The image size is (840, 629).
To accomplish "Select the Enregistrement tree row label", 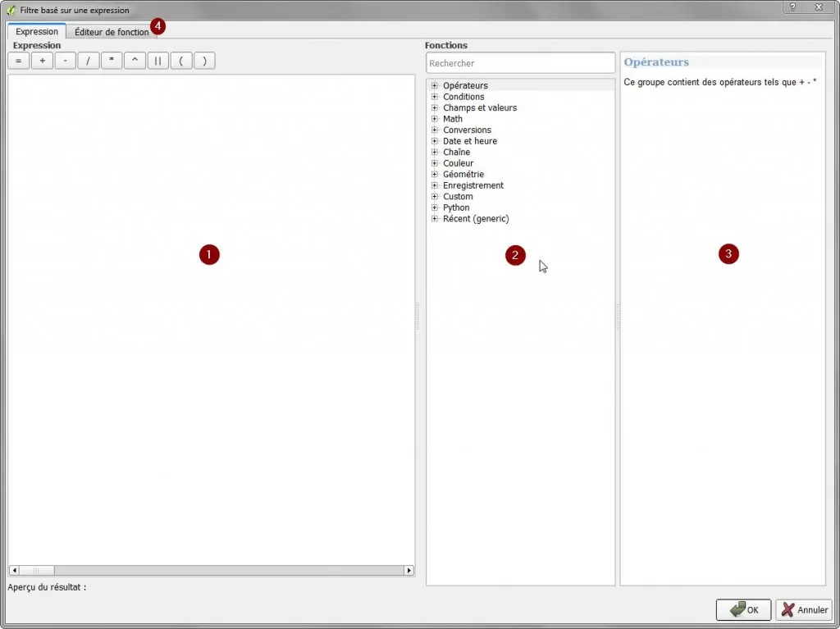I will pos(473,185).
